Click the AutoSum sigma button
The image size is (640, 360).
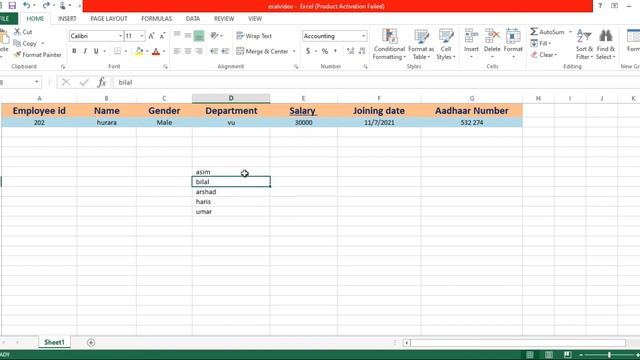click(x=547, y=31)
